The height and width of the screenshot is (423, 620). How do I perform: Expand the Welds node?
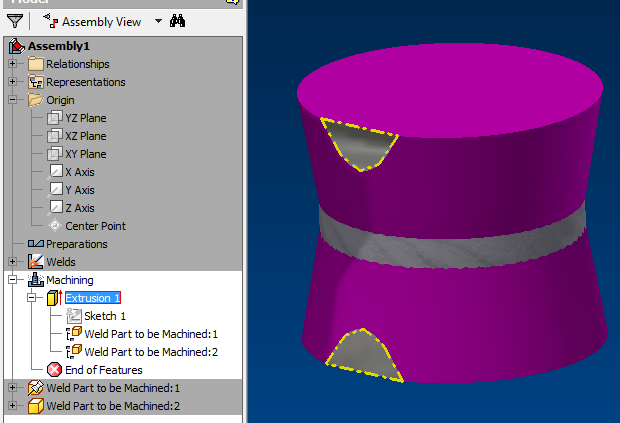12,261
